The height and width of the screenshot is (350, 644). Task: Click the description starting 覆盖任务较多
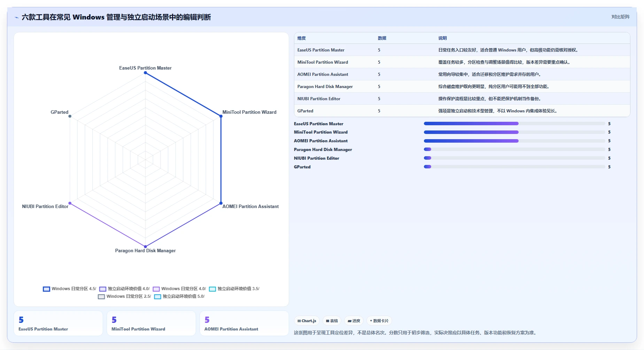click(505, 62)
